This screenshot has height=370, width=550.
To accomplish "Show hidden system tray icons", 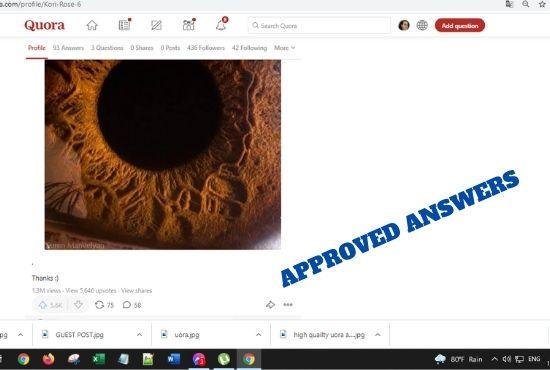I will pyautogui.click(x=494, y=359).
